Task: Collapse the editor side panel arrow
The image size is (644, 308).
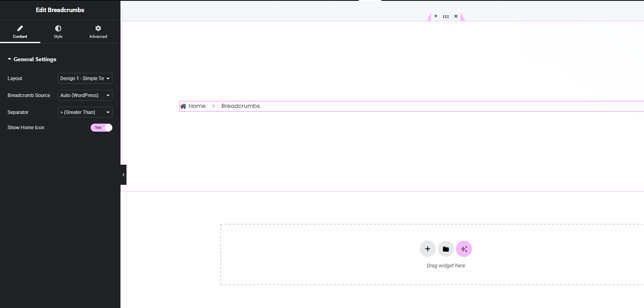Action: [x=123, y=175]
